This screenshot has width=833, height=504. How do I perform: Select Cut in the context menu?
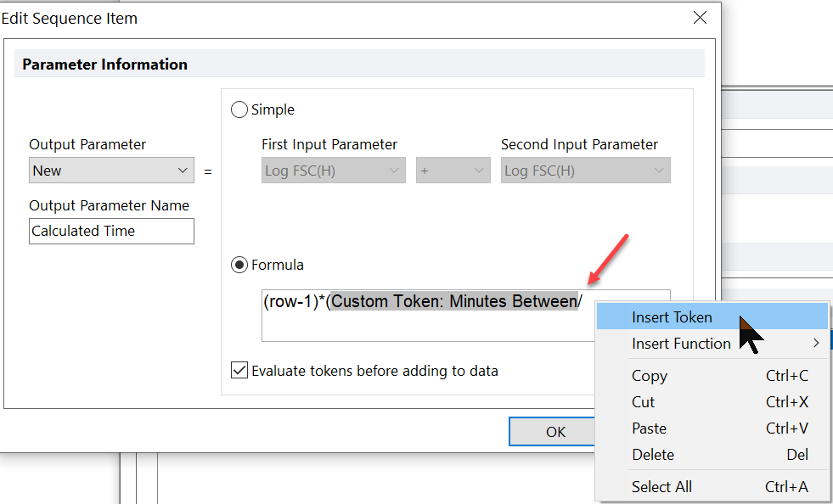644,402
